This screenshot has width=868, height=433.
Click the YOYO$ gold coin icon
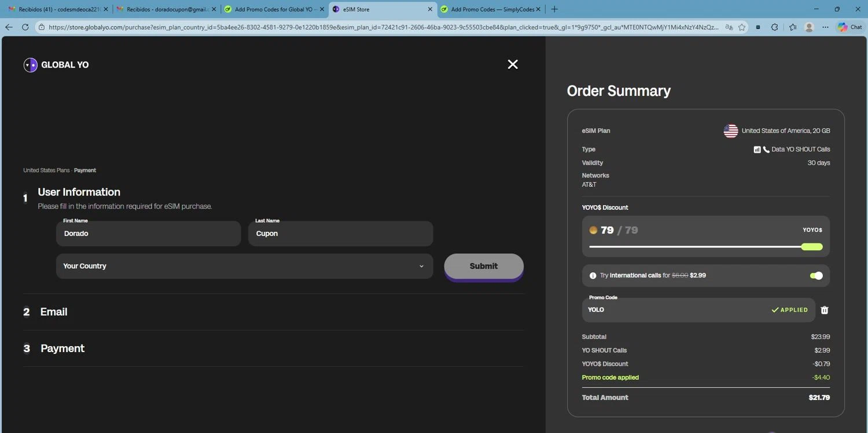pos(593,230)
